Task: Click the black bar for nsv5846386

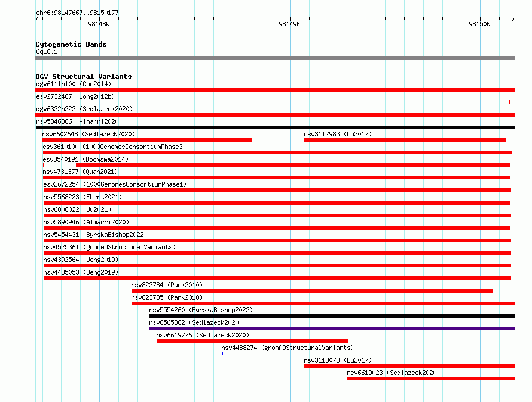Action: pyautogui.click(x=275, y=127)
